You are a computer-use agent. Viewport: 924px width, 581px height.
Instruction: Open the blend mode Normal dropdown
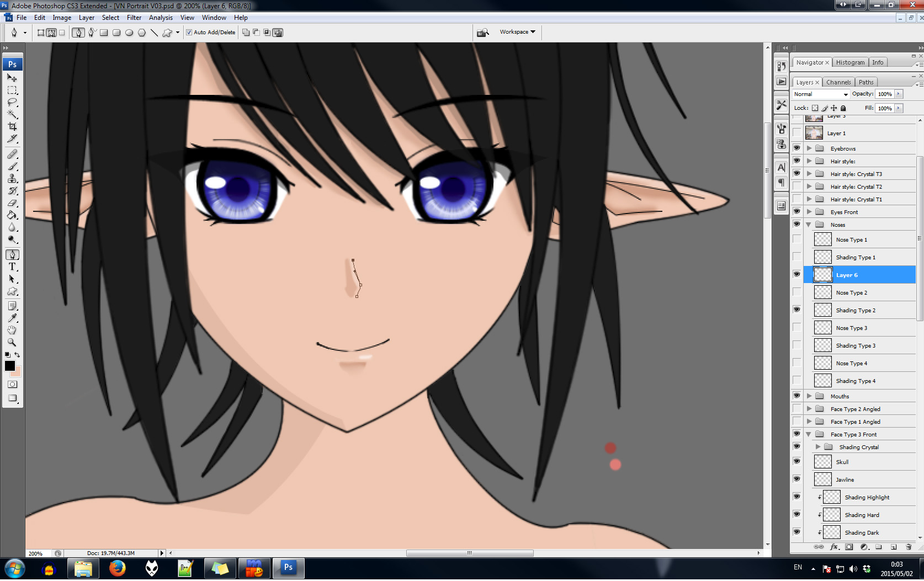821,94
